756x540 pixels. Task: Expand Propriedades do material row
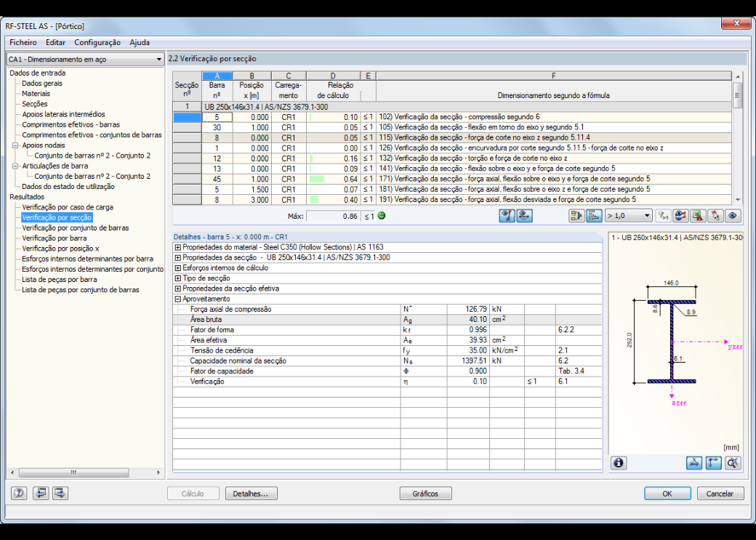pyautogui.click(x=177, y=247)
